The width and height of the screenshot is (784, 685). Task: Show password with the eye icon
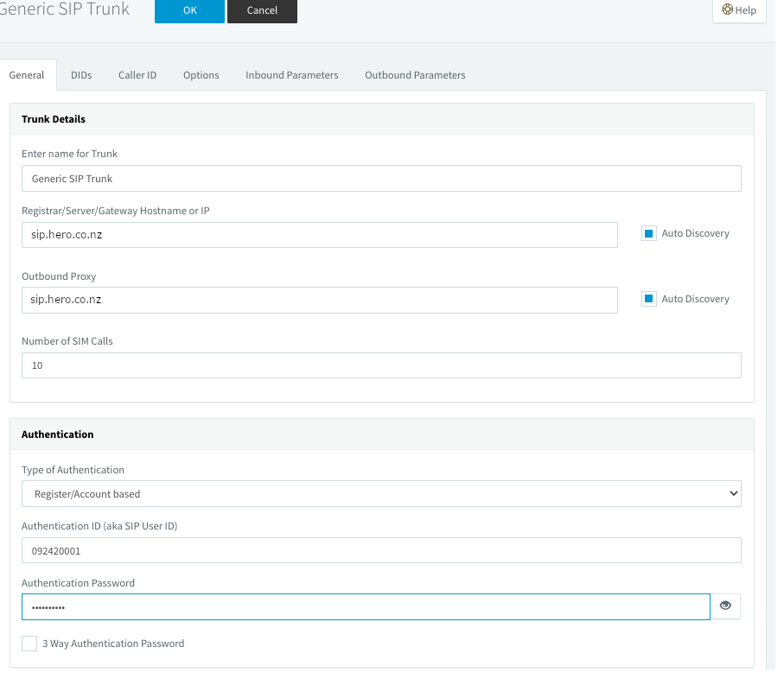pos(725,606)
